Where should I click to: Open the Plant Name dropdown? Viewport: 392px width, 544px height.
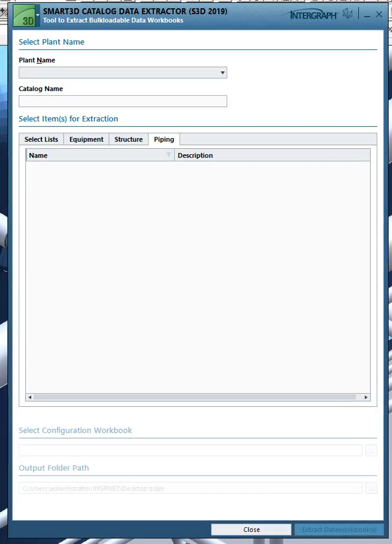pos(123,72)
